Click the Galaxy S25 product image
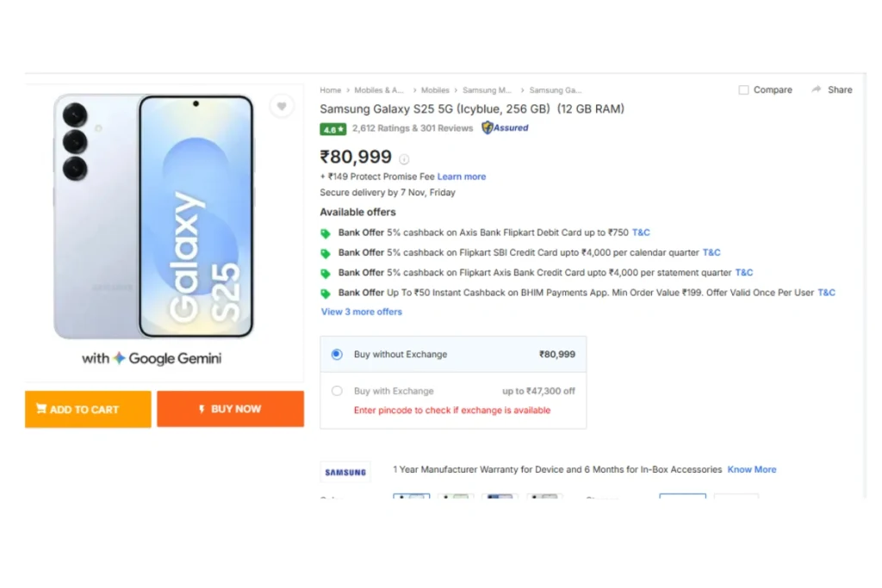The width and height of the screenshot is (882, 588). tap(155, 215)
